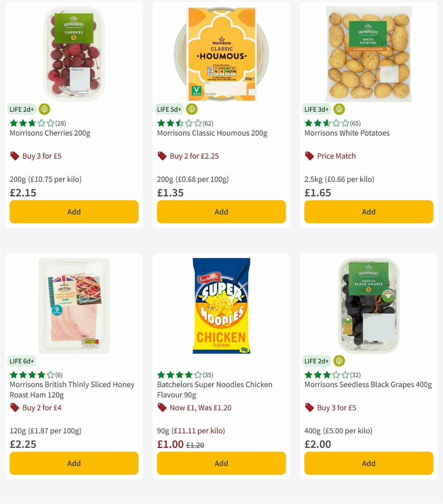Click the leaf icon above Morrisons White Potatoes
The width and height of the screenshot is (443, 504).
pyautogui.click(x=339, y=109)
